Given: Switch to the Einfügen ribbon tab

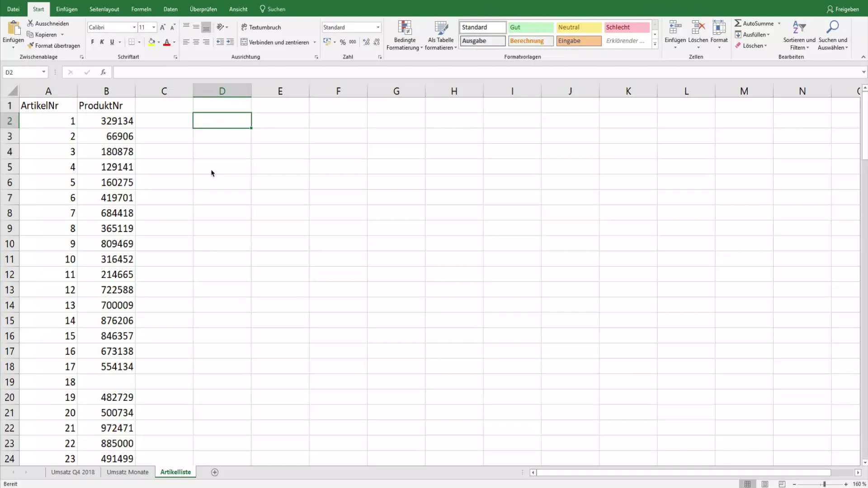Looking at the screenshot, I should coord(66,9).
